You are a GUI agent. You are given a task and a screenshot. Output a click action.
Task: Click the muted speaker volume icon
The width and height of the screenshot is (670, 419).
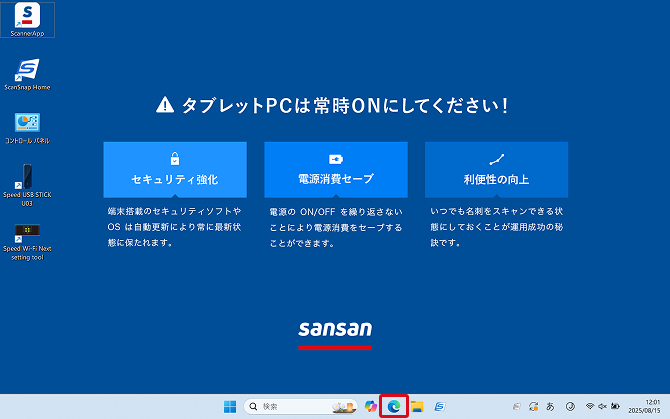(x=602, y=406)
